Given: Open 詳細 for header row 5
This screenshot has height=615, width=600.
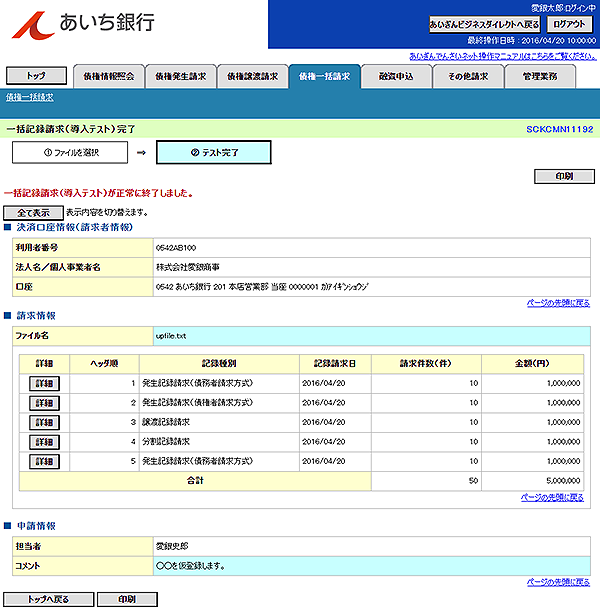Looking at the screenshot, I should (44, 461).
